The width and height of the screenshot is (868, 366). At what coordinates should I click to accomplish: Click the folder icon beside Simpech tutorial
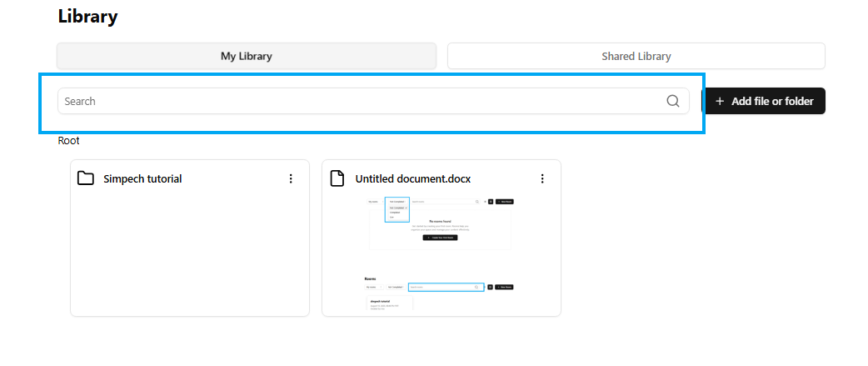tap(85, 178)
